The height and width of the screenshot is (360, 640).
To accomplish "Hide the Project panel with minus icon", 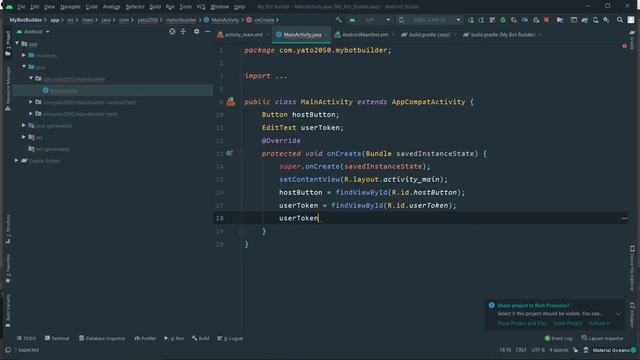I will [207, 31].
